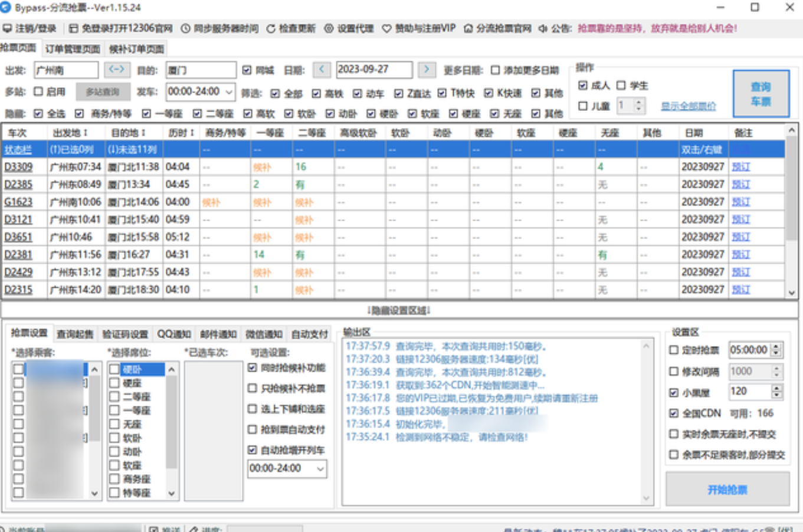Switch to the 订单管理页面 tab
Screen dimensions: 803x532
(x=73, y=49)
